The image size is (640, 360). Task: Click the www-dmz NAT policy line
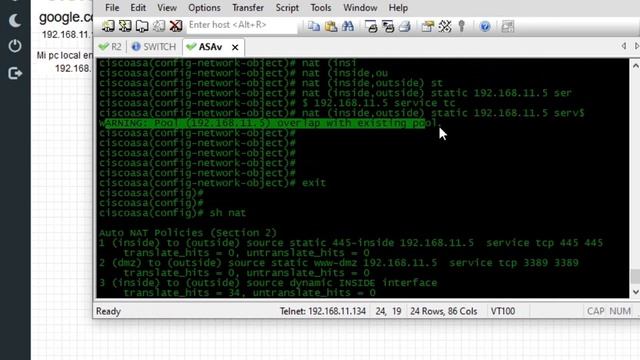click(339, 263)
